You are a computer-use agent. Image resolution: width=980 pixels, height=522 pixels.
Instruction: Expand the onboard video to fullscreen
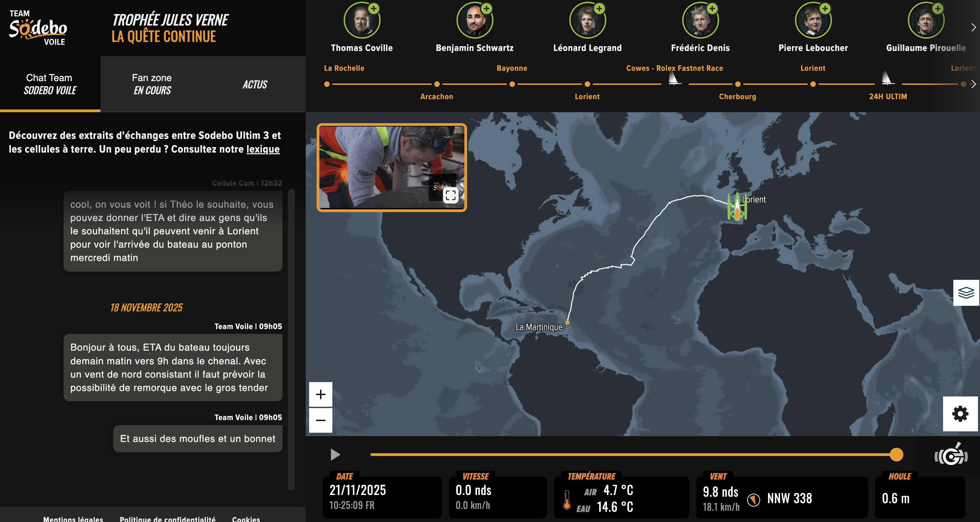pos(450,196)
